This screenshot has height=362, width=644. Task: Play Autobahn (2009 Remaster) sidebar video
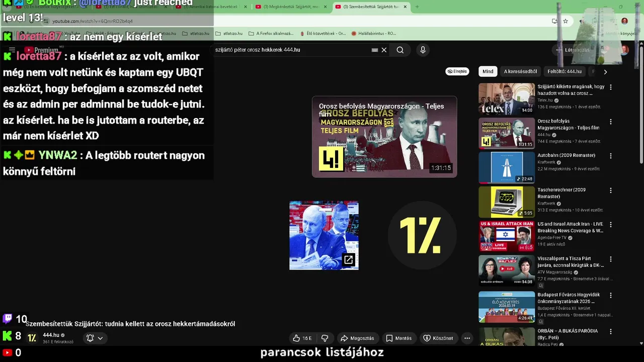(507, 167)
